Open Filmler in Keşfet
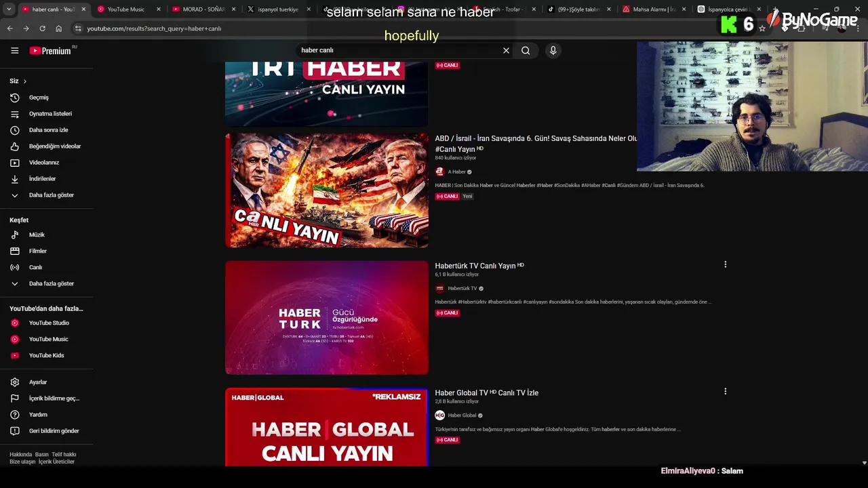 [x=47, y=251]
